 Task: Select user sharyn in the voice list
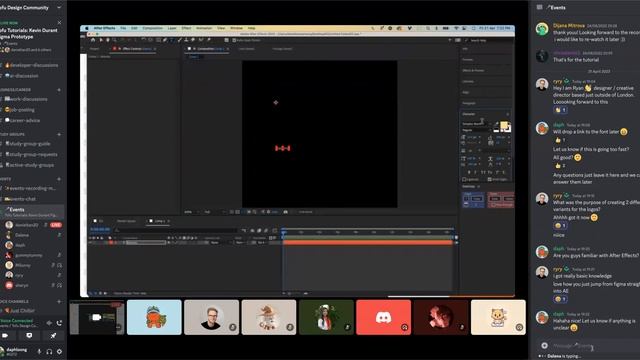pos(21,286)
